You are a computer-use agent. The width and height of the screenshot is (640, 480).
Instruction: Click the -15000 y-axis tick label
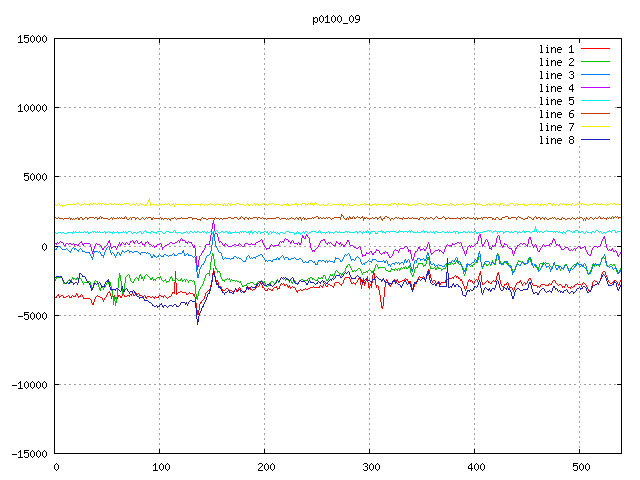pos(28,453)
